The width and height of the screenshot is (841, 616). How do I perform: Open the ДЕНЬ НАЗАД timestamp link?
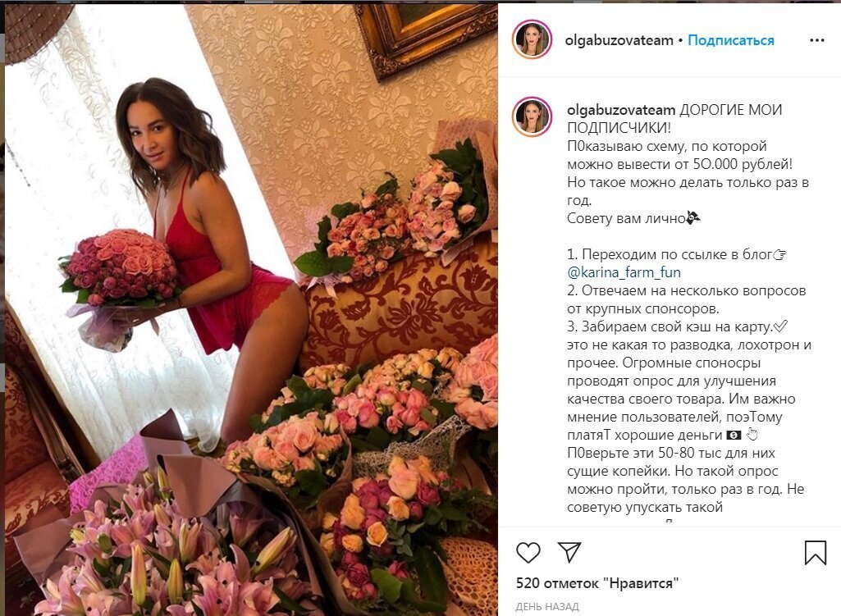pyautogui.click(x=547, y=607)
